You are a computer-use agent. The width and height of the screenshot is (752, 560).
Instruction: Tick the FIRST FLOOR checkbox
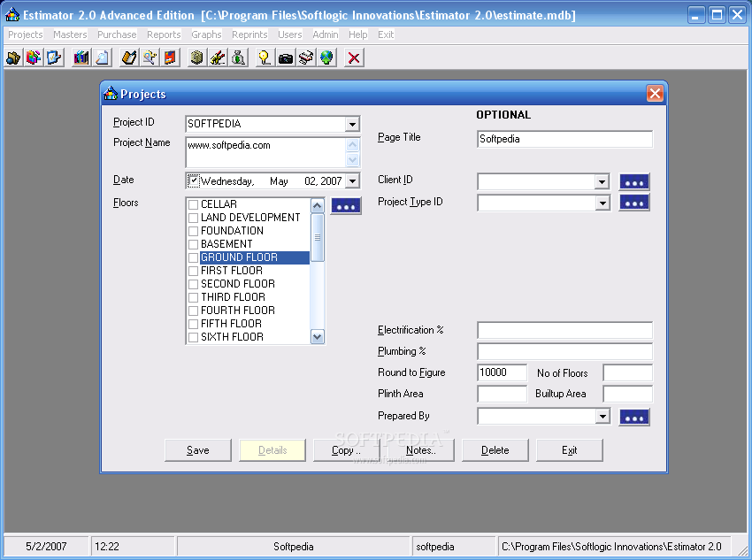pyautogui.click(x=193, y=272)
